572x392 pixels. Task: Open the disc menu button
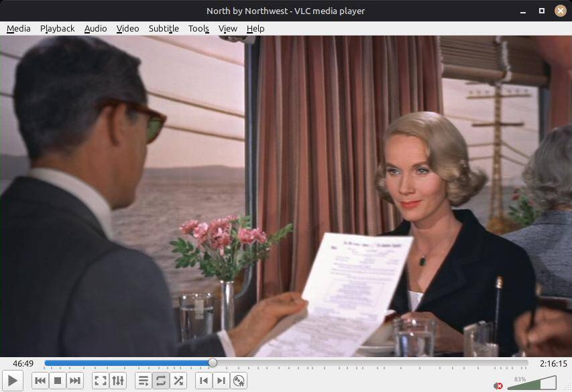239,381
